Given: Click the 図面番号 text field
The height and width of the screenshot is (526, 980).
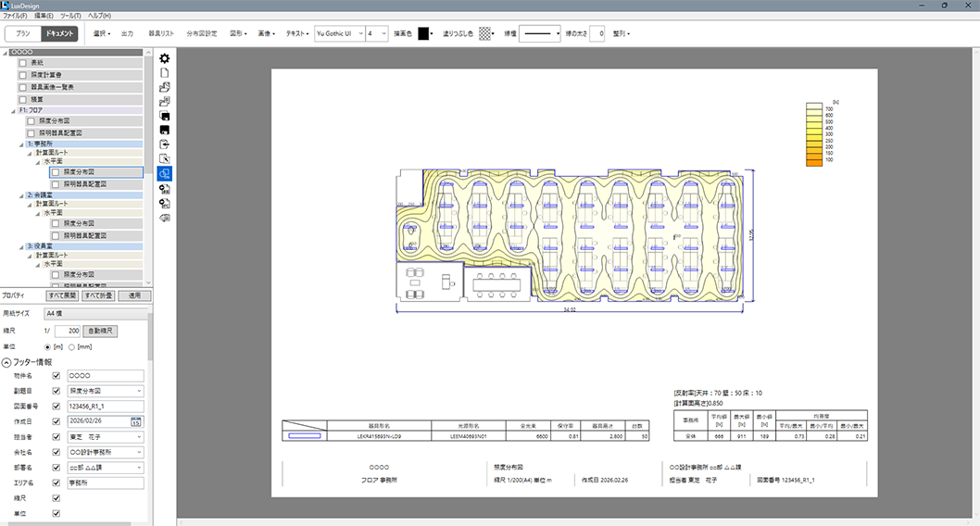Looking at the screenshot, I should point(105,407).
